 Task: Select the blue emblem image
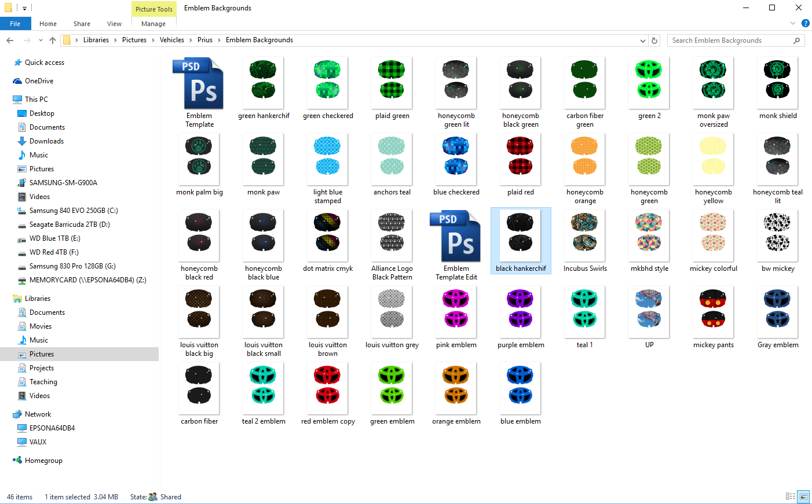521,389
